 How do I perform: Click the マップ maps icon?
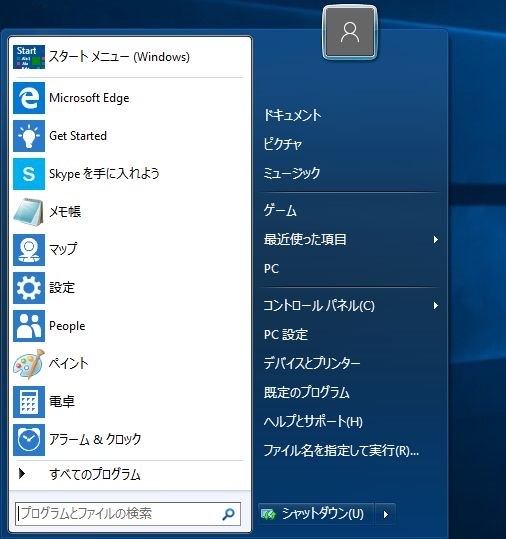point(29,250)
